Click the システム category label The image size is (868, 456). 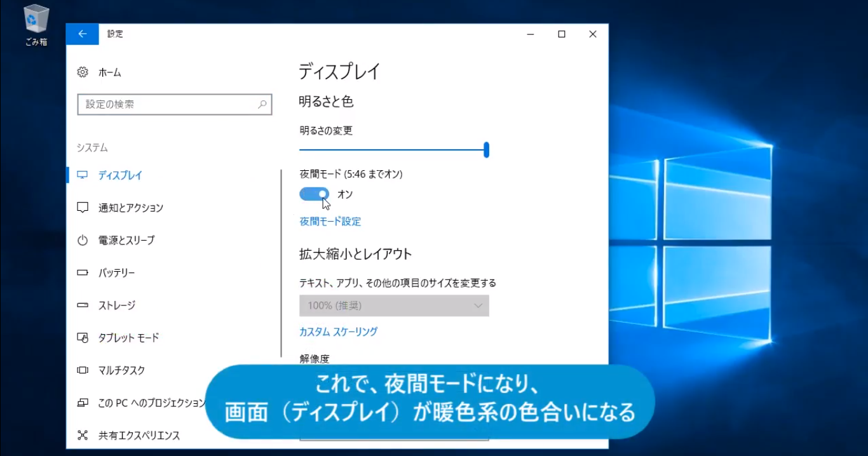(x=92, y=148)
